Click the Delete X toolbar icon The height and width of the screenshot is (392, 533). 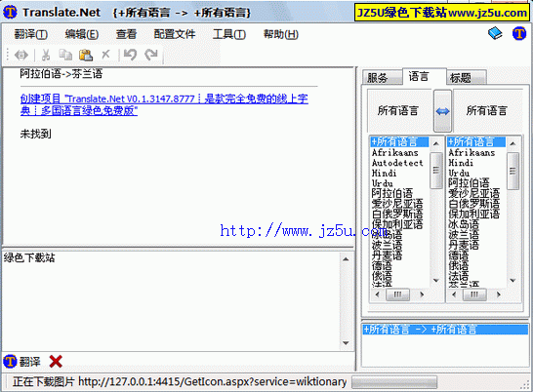coord(105,55)
